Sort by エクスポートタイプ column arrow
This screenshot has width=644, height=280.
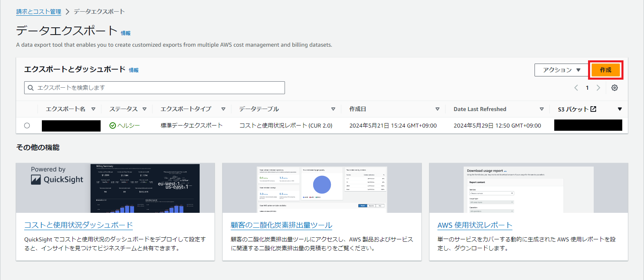pos(223,109)
